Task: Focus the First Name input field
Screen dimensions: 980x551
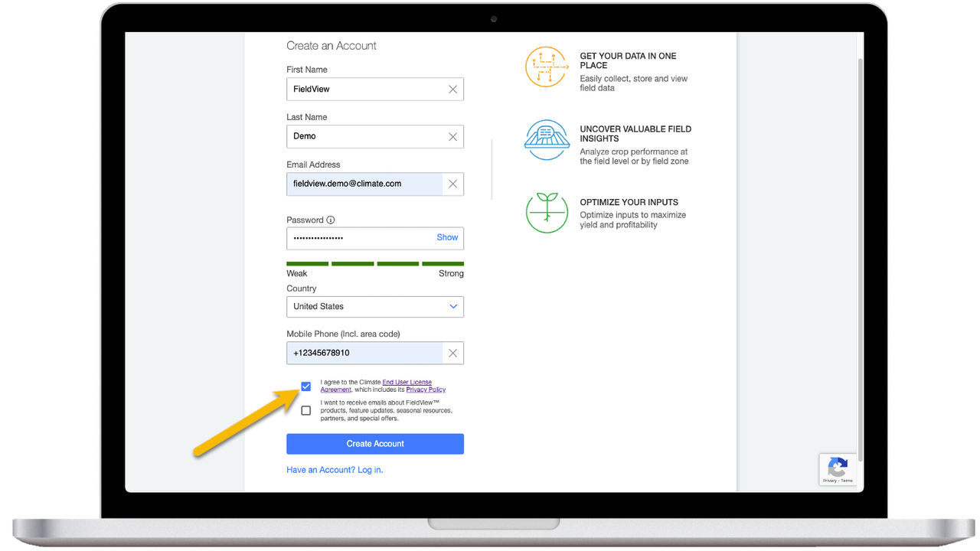Action: (x=375, y=89)
